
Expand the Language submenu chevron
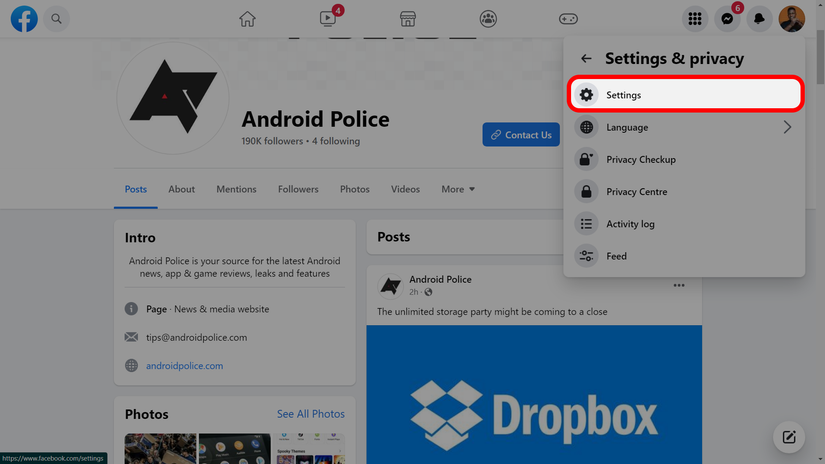(x=787, y=127)
